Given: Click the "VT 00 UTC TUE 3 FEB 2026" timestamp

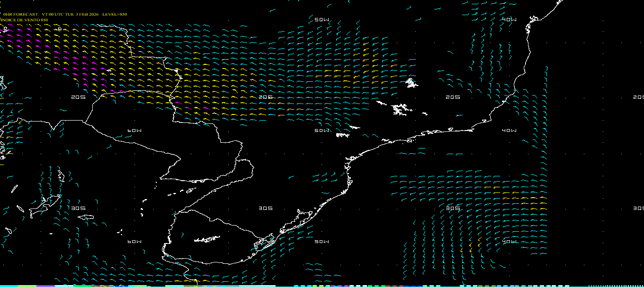Looking at the screenshot, I should click(x=70, y=15).
